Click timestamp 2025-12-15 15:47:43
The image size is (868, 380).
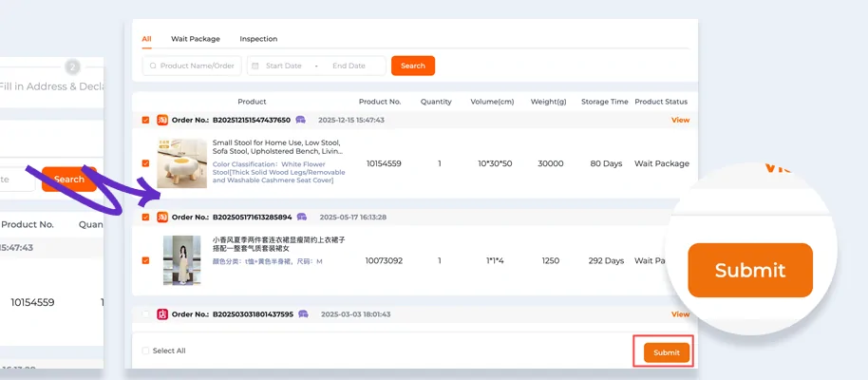[351, 120]
